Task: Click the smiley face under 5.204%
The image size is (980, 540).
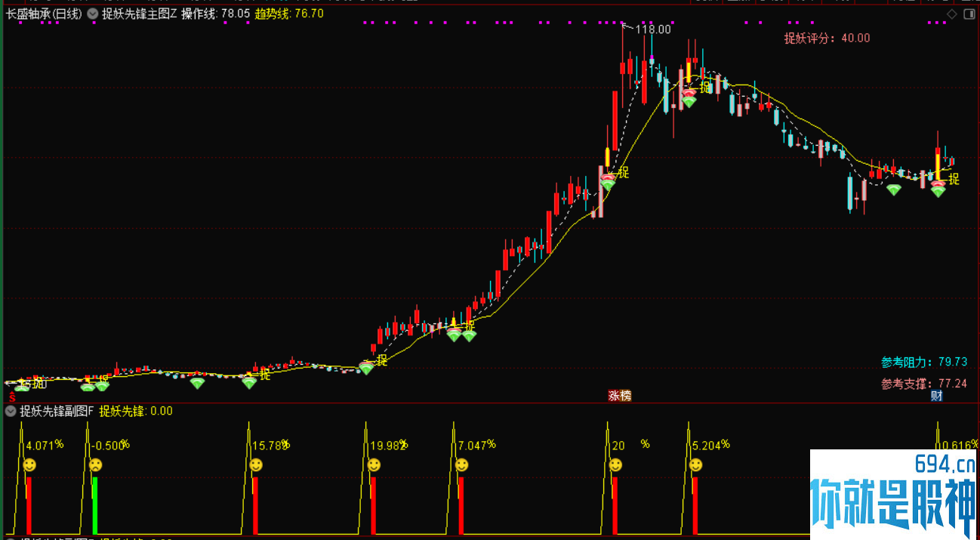Action: pyautogui.click(x=696, y=465)
